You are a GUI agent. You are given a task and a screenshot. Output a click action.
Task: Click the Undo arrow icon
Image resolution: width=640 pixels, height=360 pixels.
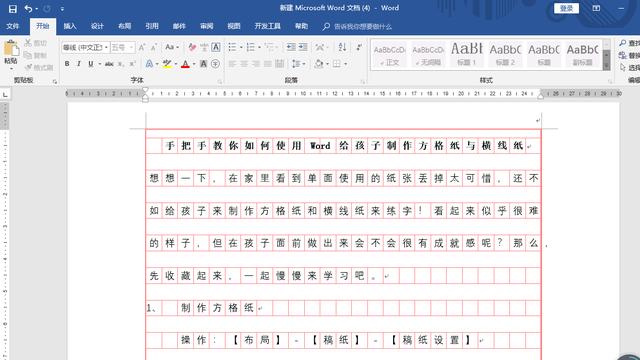(x=28, y=9)
